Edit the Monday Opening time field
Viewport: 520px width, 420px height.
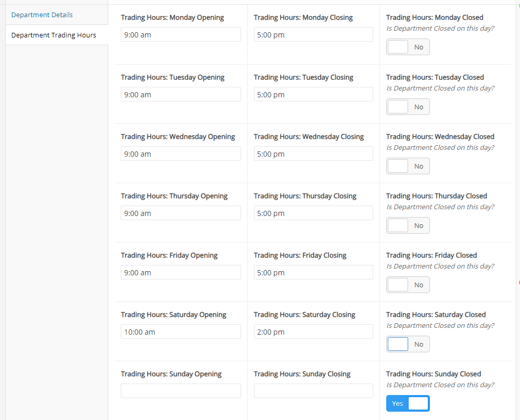click(x=181, y=34)
